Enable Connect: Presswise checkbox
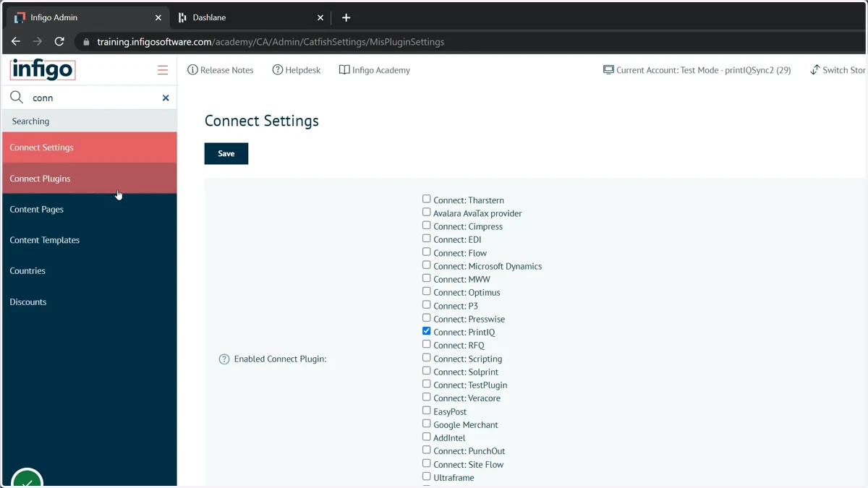This screenshot has width=868, height=488. (x=427, y=317)
